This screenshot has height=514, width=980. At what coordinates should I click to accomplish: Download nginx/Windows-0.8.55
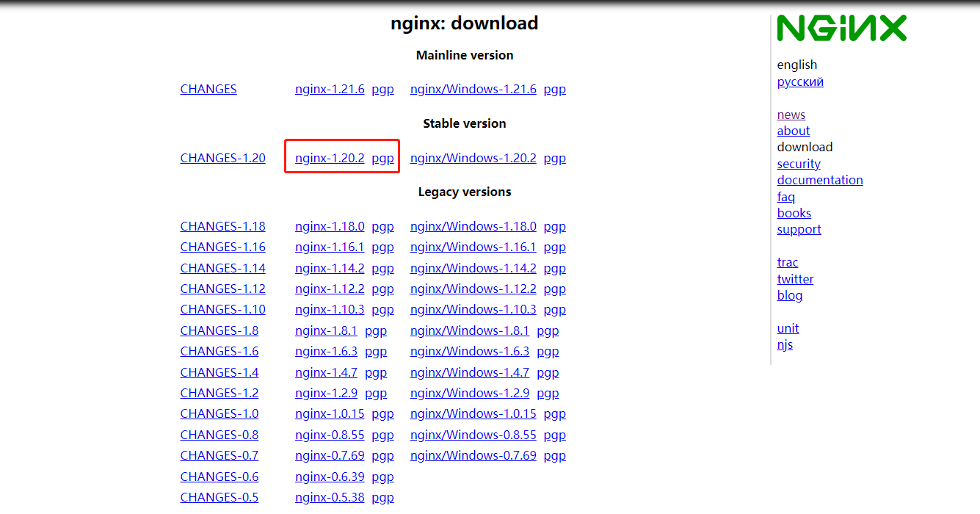[473, 435]
